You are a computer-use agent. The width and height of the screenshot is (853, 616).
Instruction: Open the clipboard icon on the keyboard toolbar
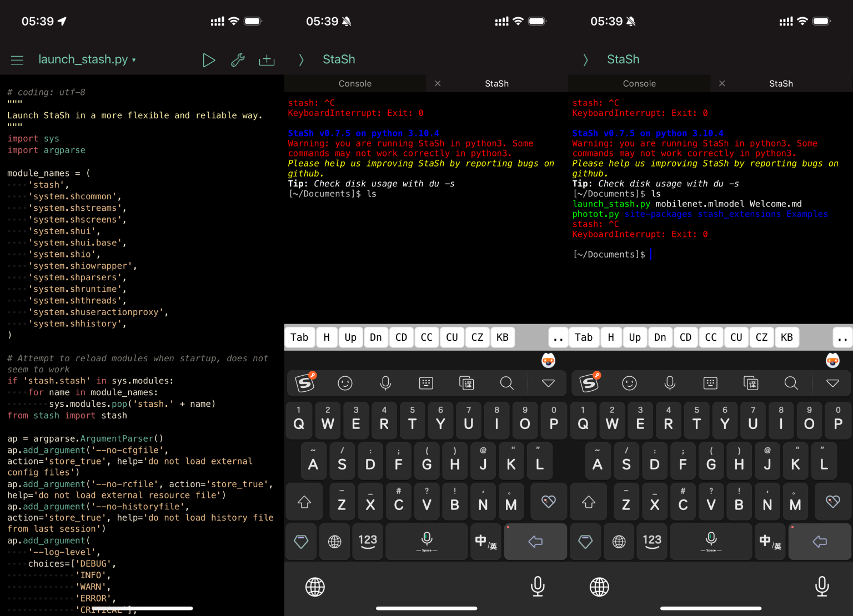coord(466,383)
